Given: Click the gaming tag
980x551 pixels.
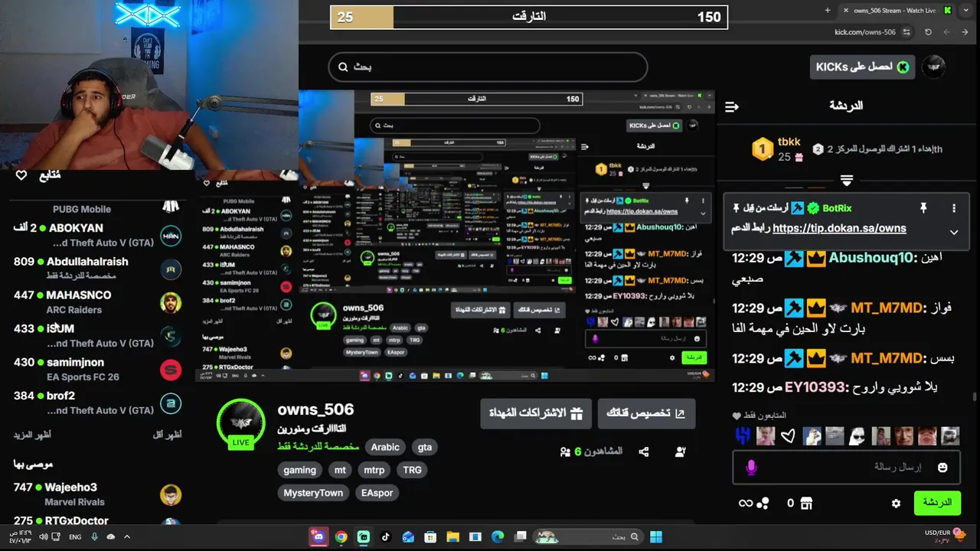Looking at the screenshot, I should pos(299,470).
